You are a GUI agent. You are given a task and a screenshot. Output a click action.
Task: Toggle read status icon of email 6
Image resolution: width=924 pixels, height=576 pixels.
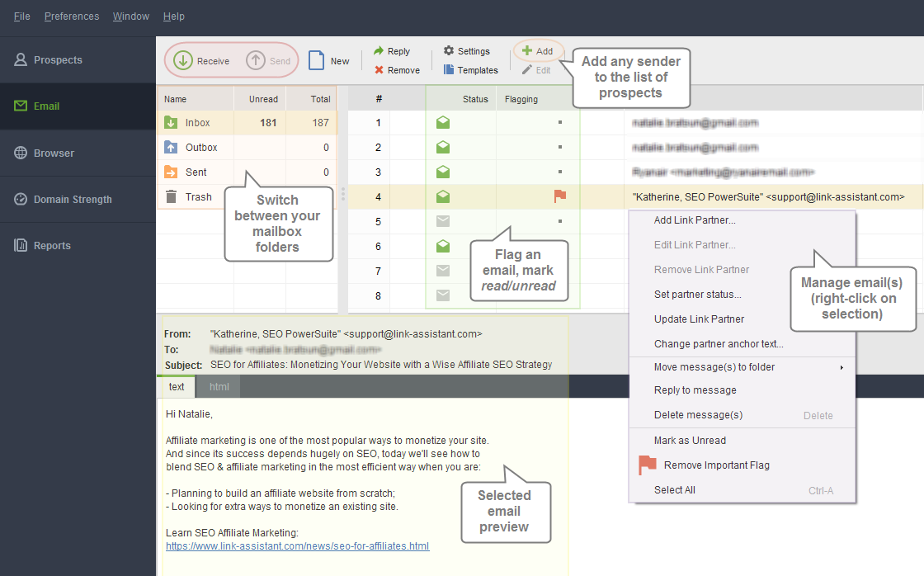(x=443, y=247)
